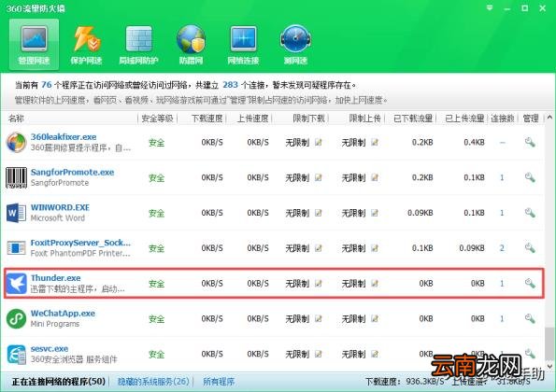Edit upload limit for WeChatApp.exe

[x=375, y=318]
